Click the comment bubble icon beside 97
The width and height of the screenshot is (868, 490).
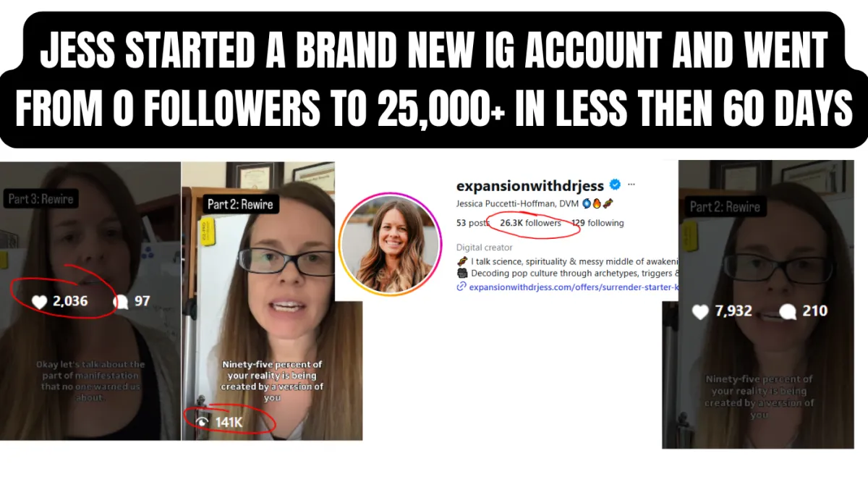coord(122,301)
